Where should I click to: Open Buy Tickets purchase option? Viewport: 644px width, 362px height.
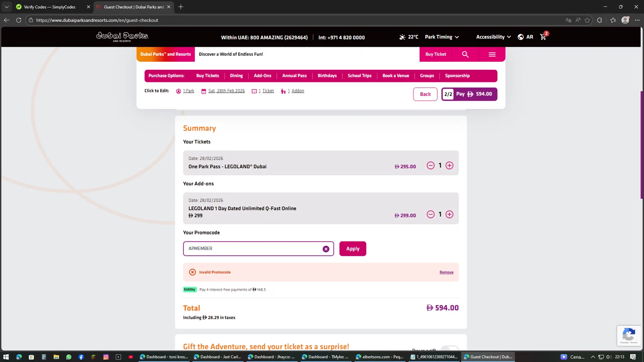point(207,76)
